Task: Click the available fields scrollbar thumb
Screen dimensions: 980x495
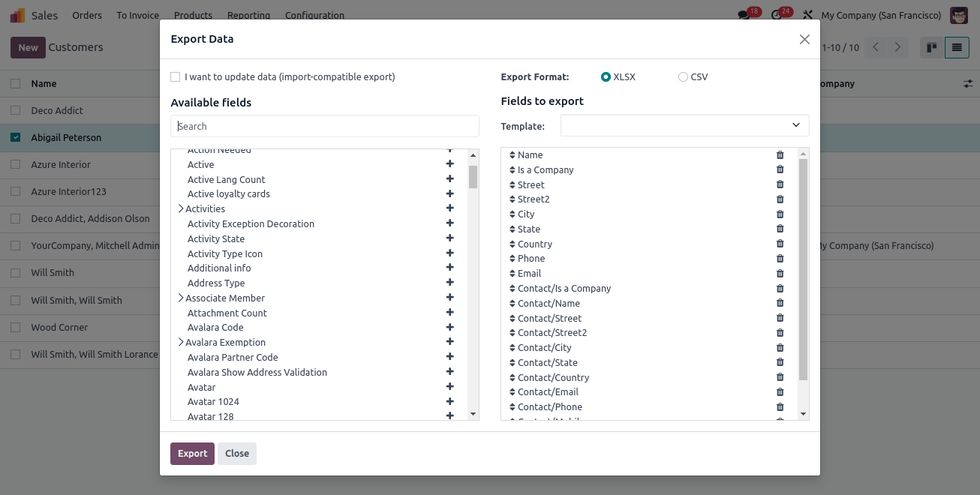Action: tap(473, 176)
